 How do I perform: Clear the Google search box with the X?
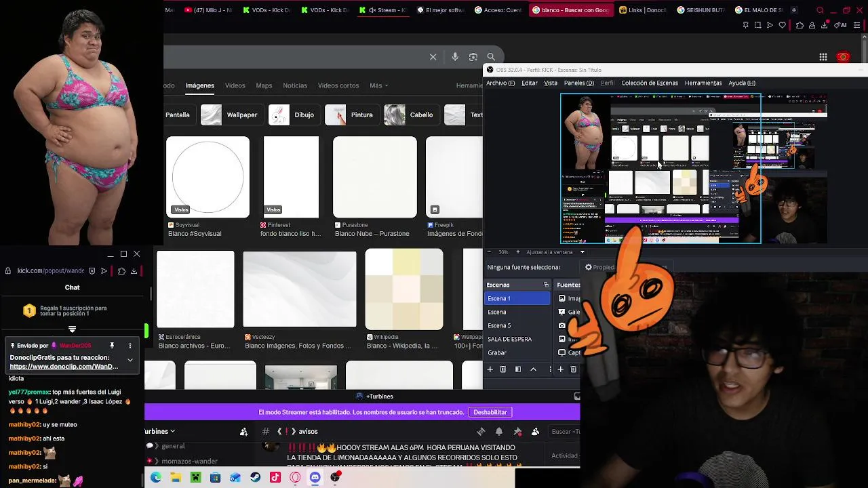tap(433, 57)
